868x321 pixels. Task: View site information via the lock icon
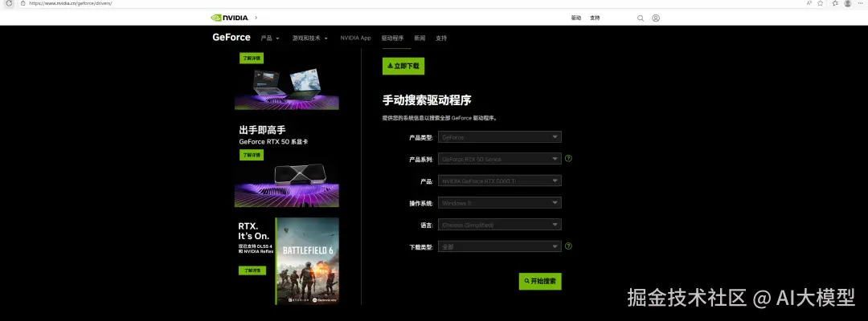click(23, 3)
